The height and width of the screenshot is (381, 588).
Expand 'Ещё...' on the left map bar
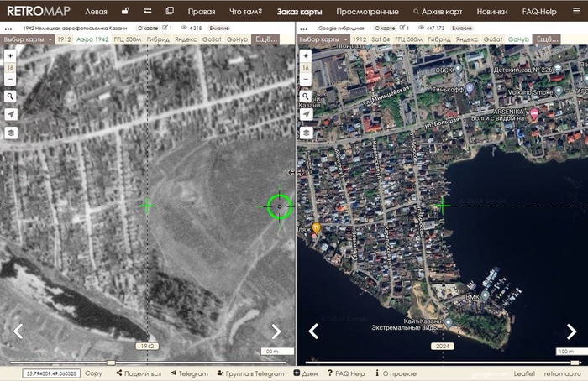[x=267, y=39]
